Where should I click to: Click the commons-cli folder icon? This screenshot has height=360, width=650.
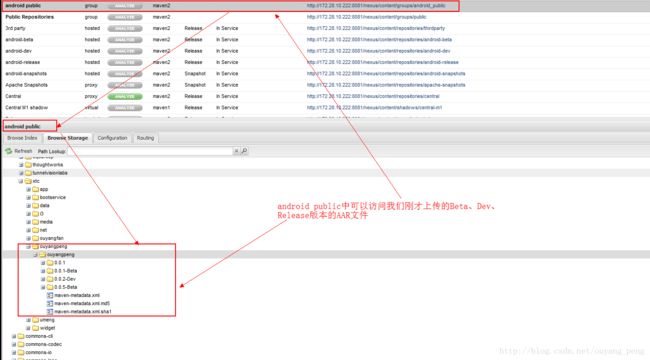(21, 336)
